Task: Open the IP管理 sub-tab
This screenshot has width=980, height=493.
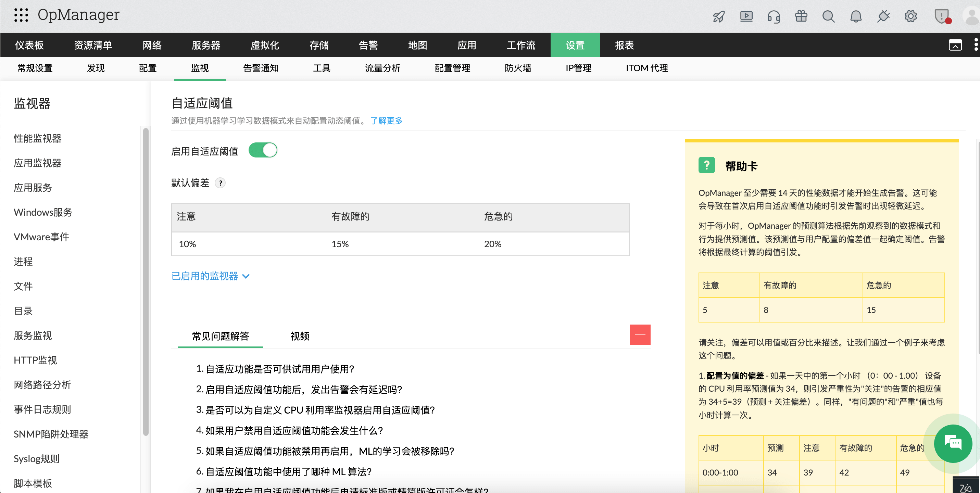Action: coord(578,68)
